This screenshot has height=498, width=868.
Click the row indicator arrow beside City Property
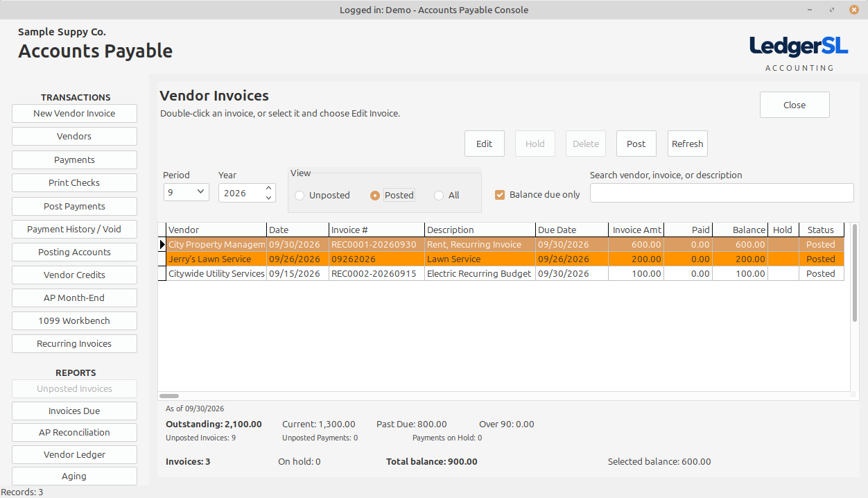162,244
